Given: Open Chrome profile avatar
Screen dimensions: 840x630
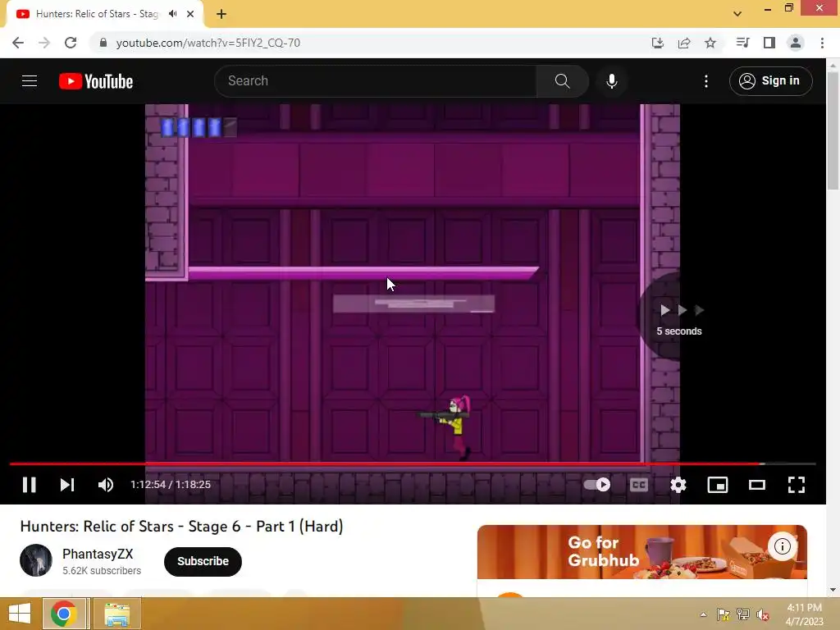Looking at the screenshot, I should [x=796, y=43].
